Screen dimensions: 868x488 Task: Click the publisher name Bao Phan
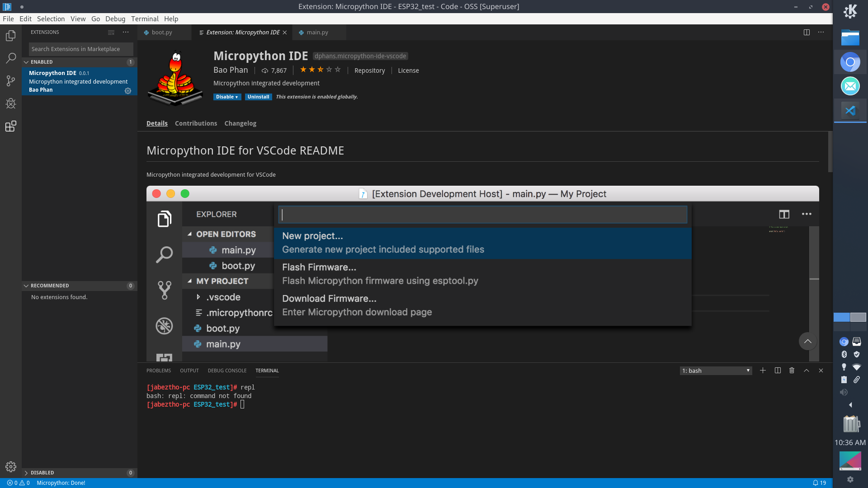tap(231, 70)
